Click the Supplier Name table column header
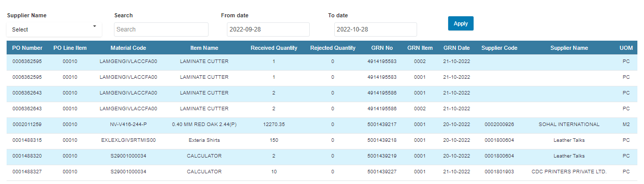Viewport: 644px width, 184px height. 569,48
